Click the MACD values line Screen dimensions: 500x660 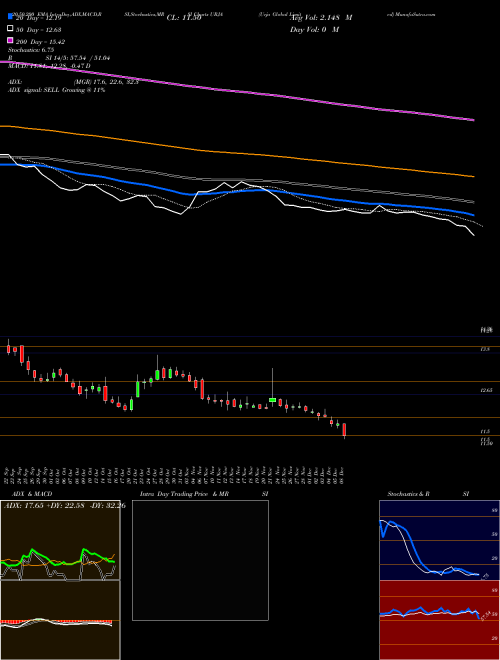click(49, 66)
